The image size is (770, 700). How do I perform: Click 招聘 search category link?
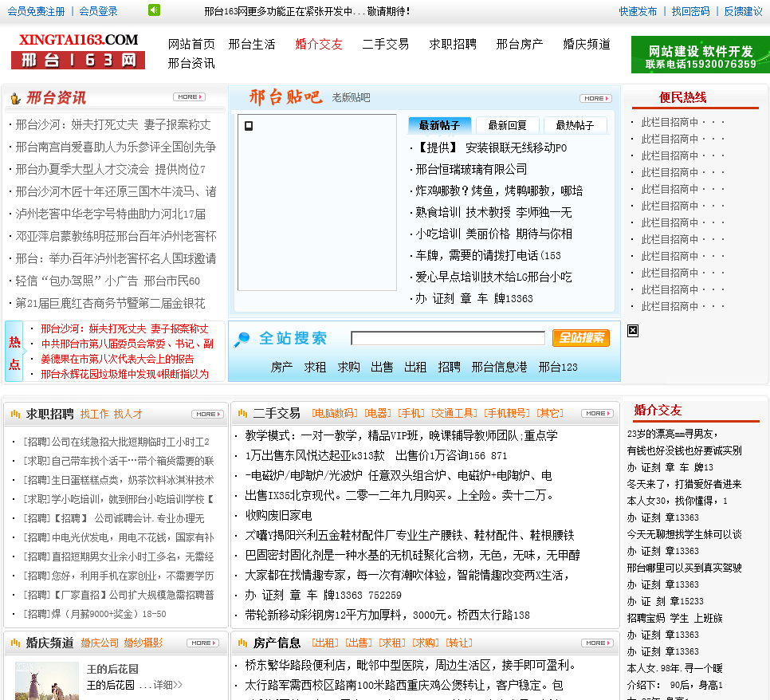[450, 367]
